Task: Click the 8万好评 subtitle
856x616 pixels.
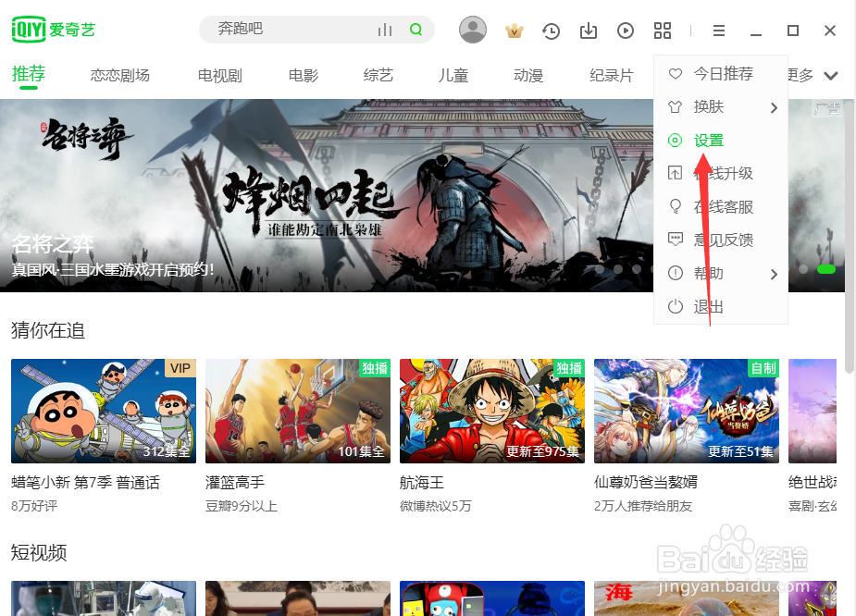Action: (34, 506)
